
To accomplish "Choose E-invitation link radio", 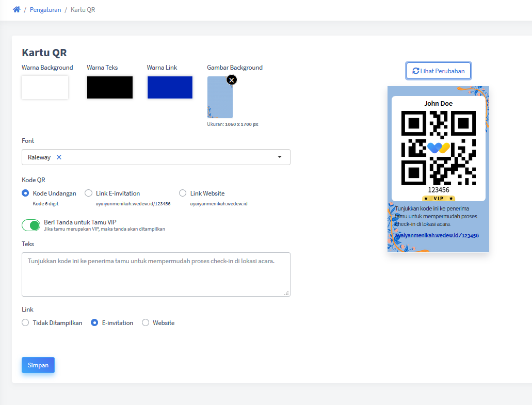I will pyautogui.click(x=94, y=322).
